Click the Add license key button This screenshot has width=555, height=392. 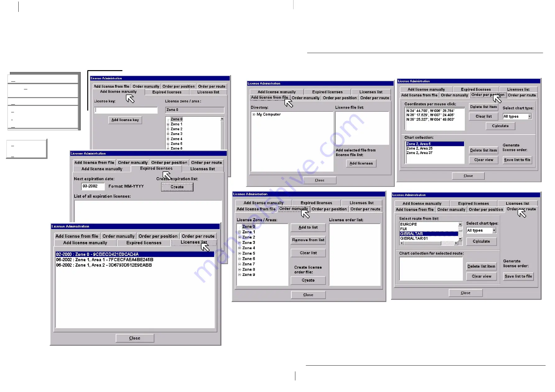click(x=125, y=120)
